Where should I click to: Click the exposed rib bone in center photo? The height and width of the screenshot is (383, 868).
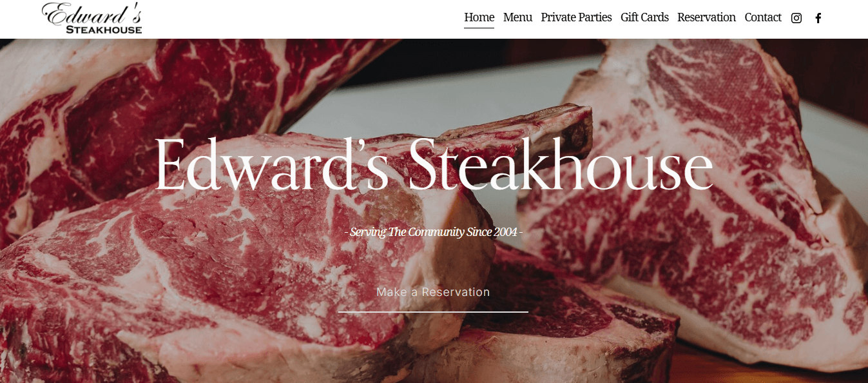tap(516, 126)
